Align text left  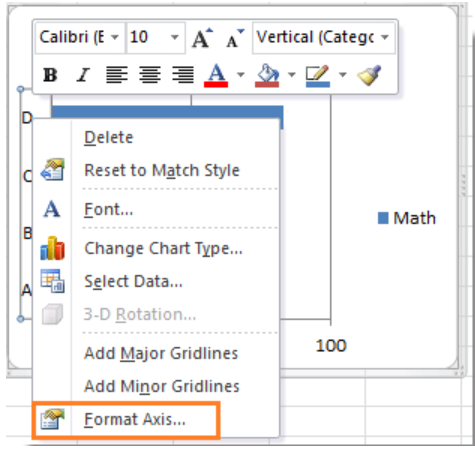pos(117,74)
